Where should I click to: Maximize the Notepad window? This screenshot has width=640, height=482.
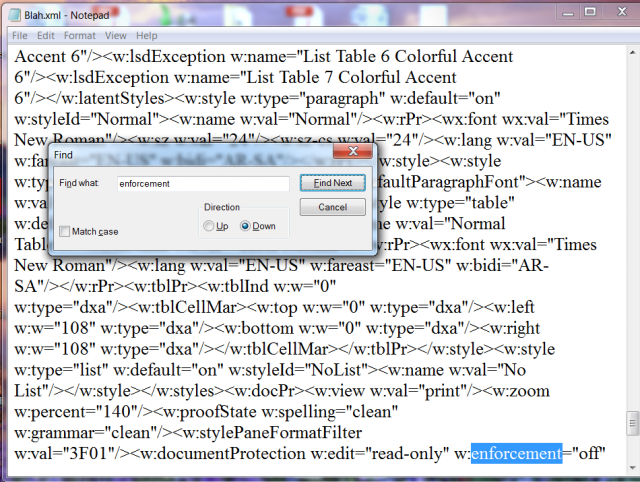[x=590, y=12]
